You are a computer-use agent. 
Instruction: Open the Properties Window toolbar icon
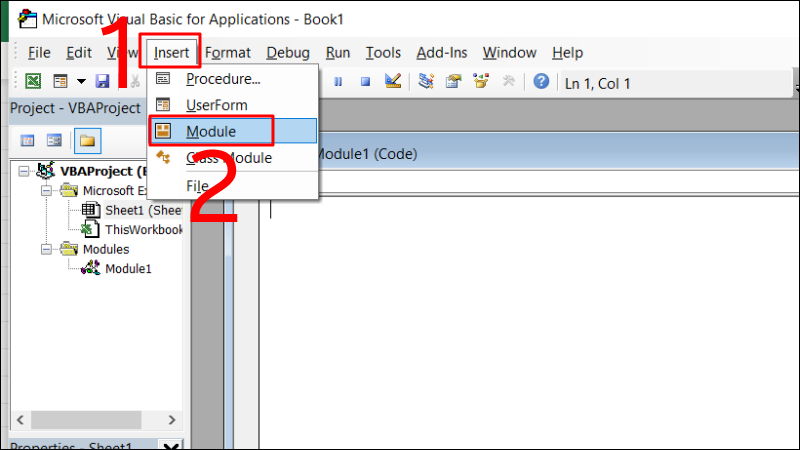click(453, 81)
